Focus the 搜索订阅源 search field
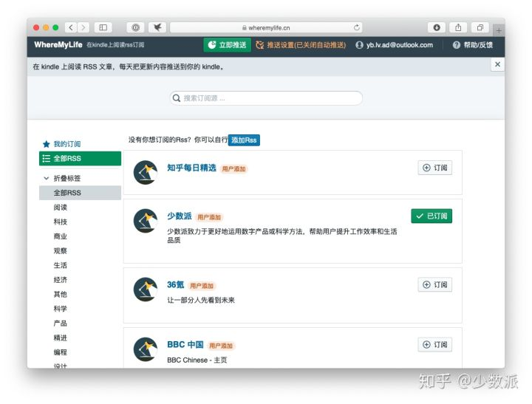Image resolution: width=532 pixels, height=404 pixels. [x=266, y=98]
